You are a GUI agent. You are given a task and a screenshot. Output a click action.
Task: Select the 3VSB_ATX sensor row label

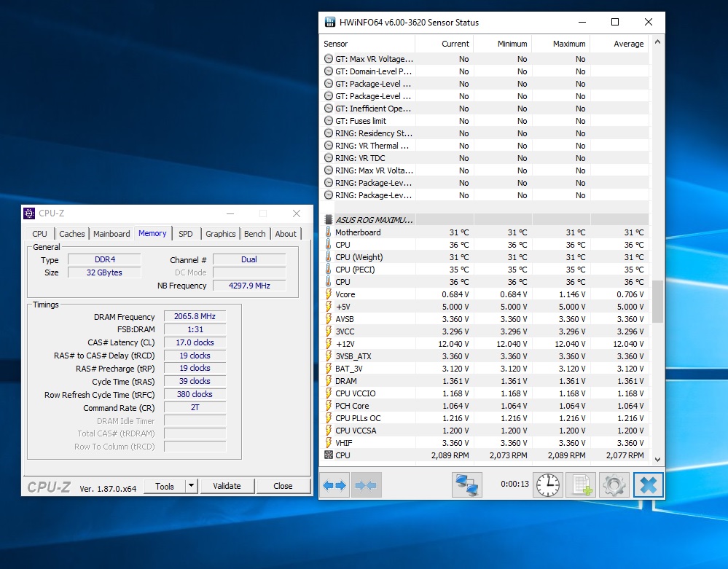coord(353,356)
